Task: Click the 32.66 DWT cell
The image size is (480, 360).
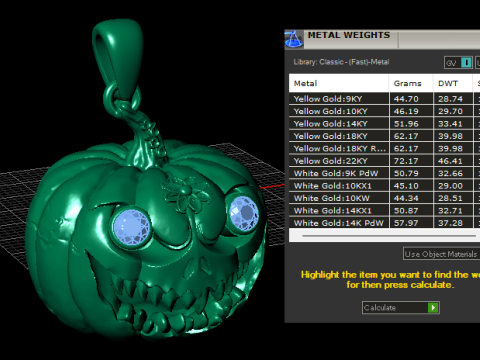Action: (453, 173)
